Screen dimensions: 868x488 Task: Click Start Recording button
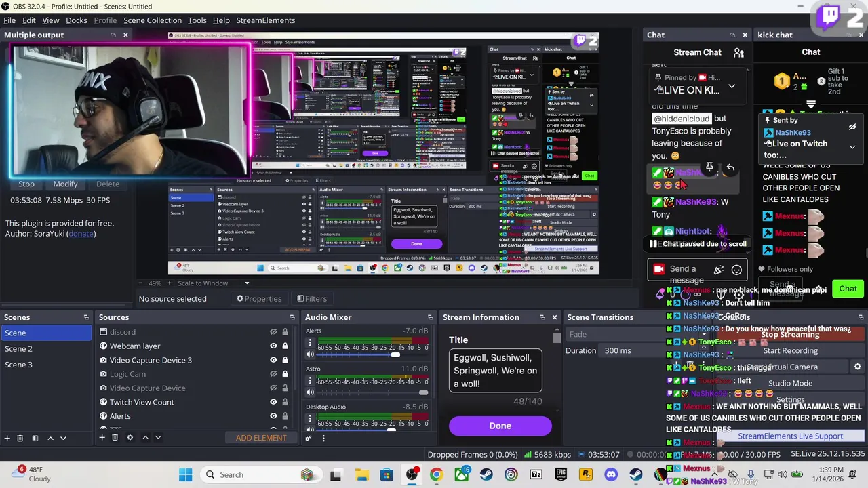pyautogui.click(x=790, y=350)
